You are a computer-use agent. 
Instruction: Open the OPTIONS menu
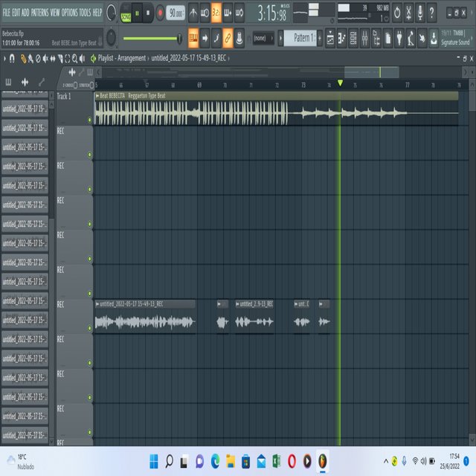[69, 13]
